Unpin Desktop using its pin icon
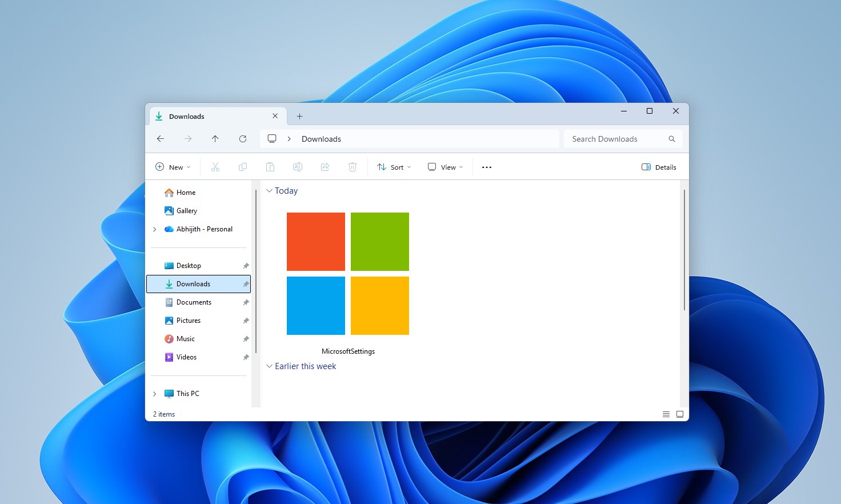The height and width of the screenshot is (504, 841). click(246, 266)
